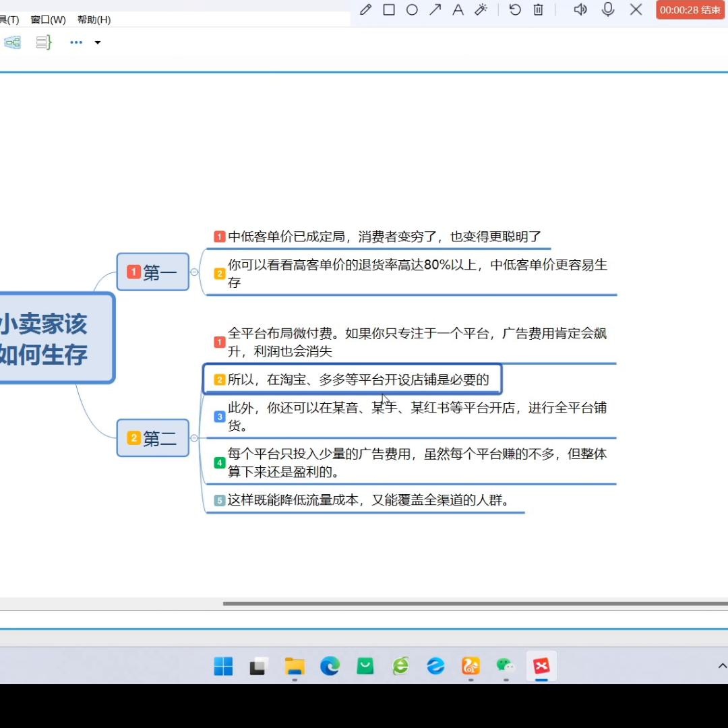Screen dimensions: 728x728
Task: Select the pencil annotation tool
Action: tap(365, 9)
